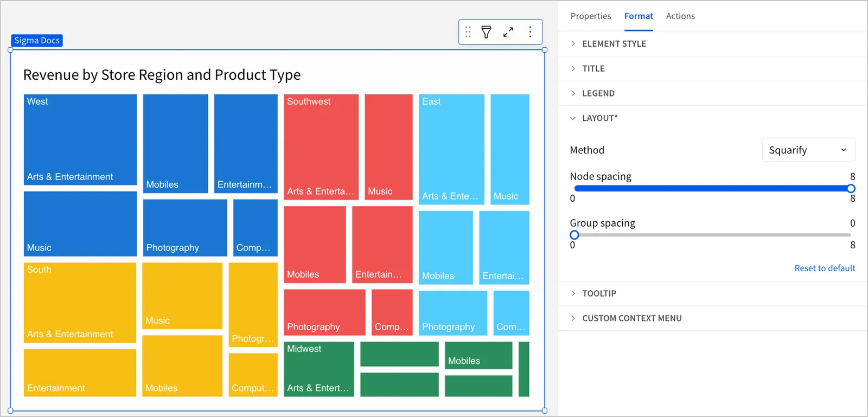Expand the LEGEND section
Viewport: 868px width, 417px height.
[x=712, y=93]
